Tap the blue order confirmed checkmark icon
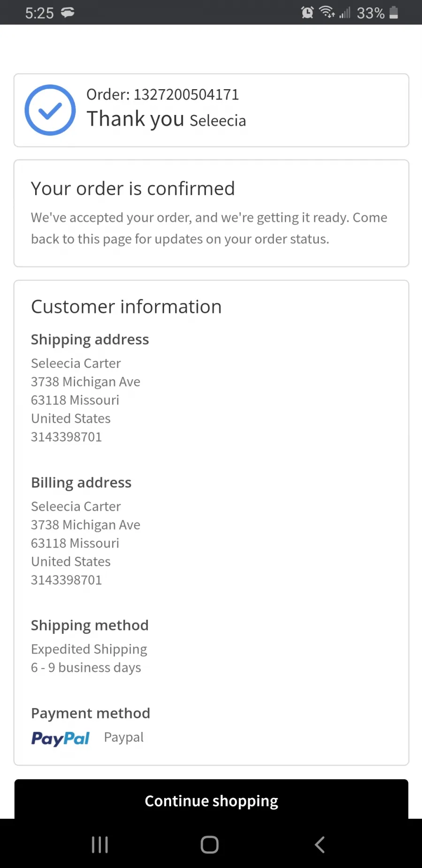This screenshot has width=422, height=868. [x=50, y=110]
